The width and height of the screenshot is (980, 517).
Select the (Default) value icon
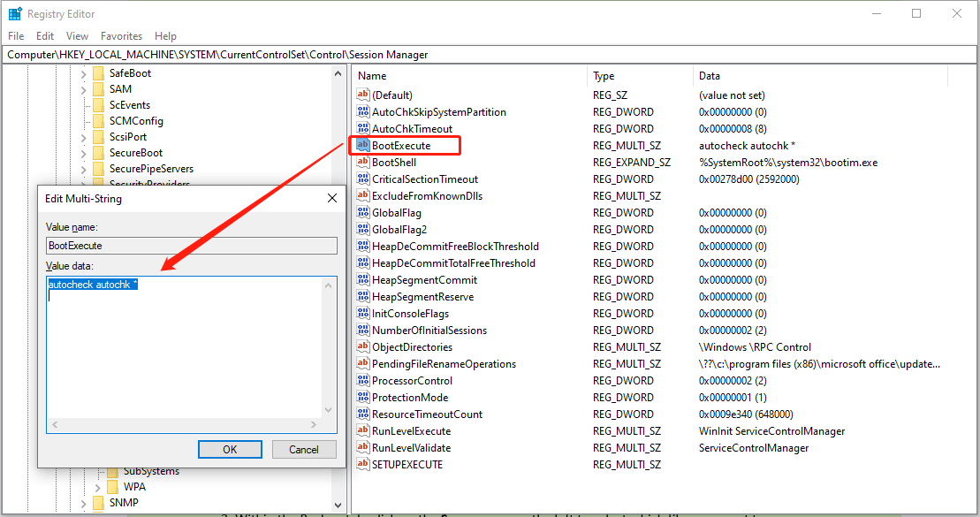click(362, 95)
